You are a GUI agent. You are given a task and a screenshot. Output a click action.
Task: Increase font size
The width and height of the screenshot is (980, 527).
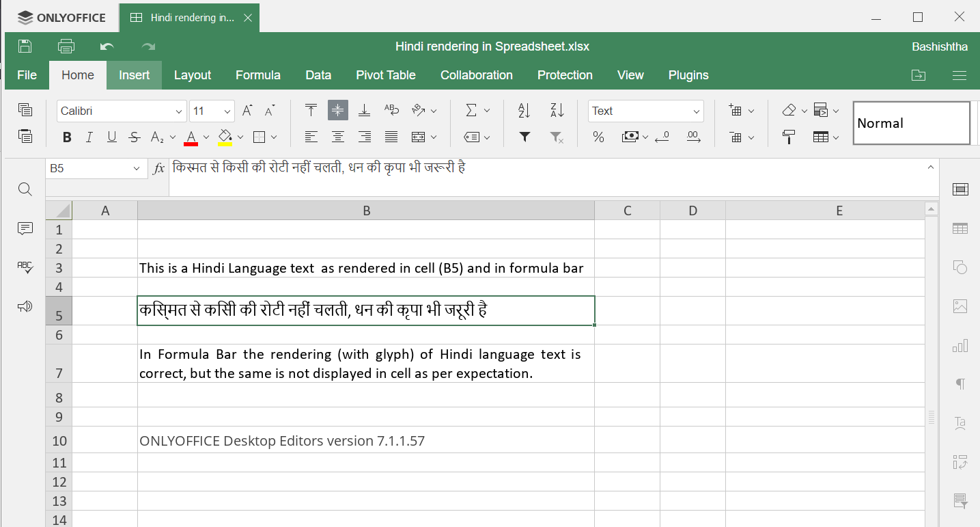[x=247, y=111]
